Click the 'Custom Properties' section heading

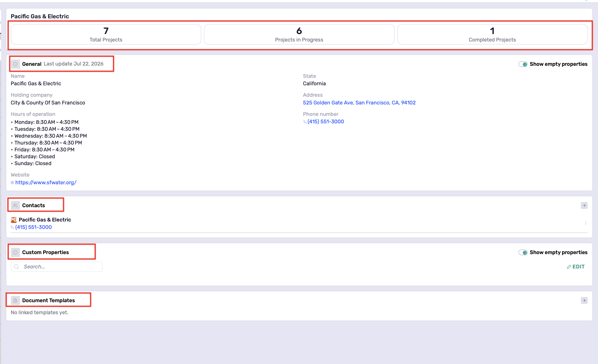(46, 252)
